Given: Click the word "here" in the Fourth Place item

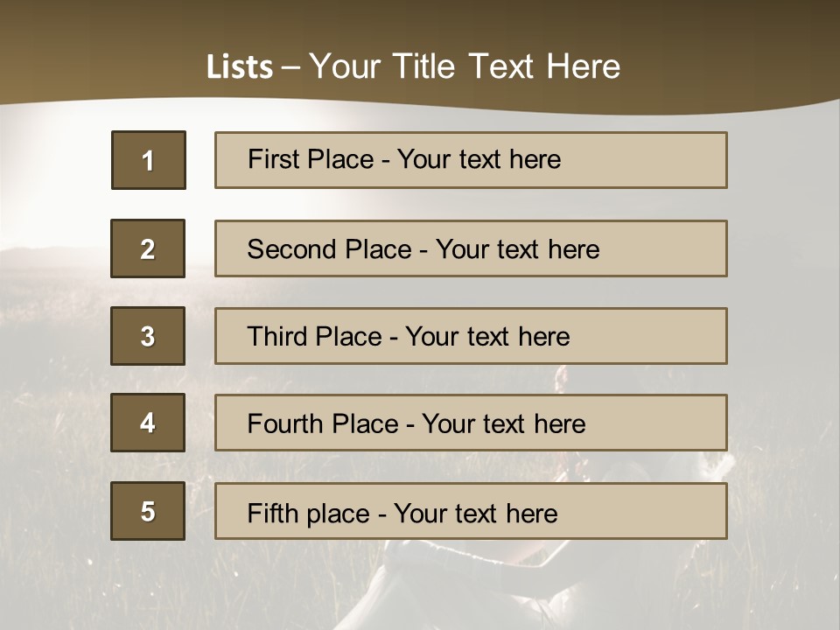Looking at the screenshot, I should click(x=559, y=424).
